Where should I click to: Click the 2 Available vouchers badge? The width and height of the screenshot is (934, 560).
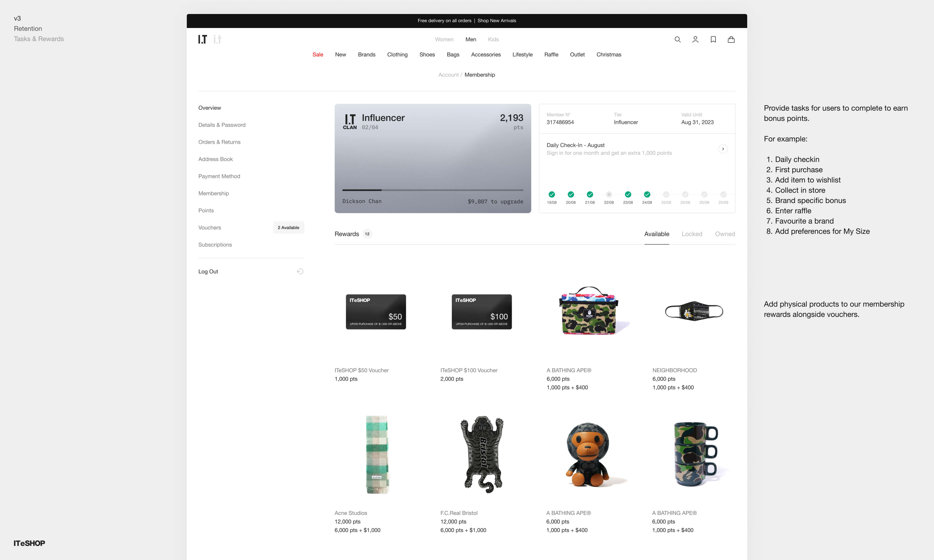click(x=288, y=227)
